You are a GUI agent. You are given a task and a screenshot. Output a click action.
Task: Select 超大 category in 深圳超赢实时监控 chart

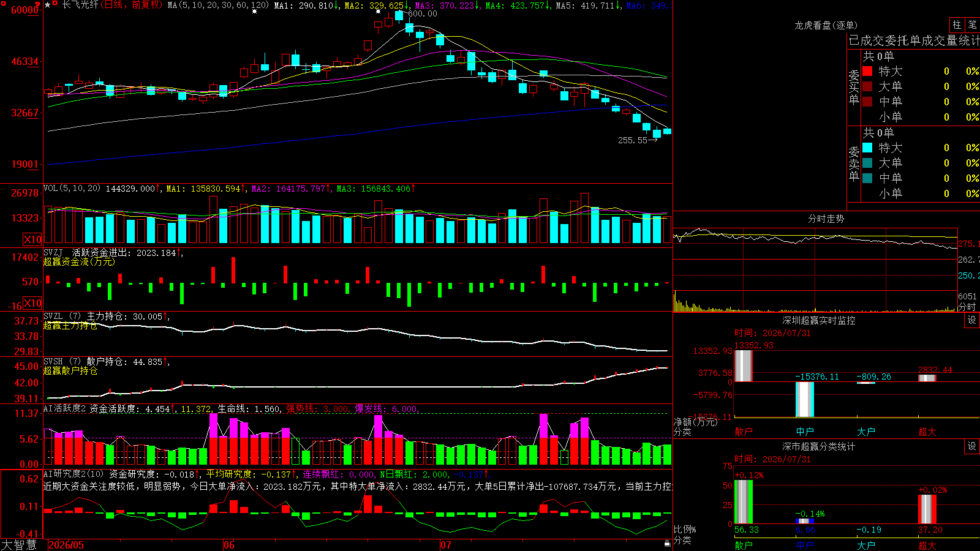[927, 432]
